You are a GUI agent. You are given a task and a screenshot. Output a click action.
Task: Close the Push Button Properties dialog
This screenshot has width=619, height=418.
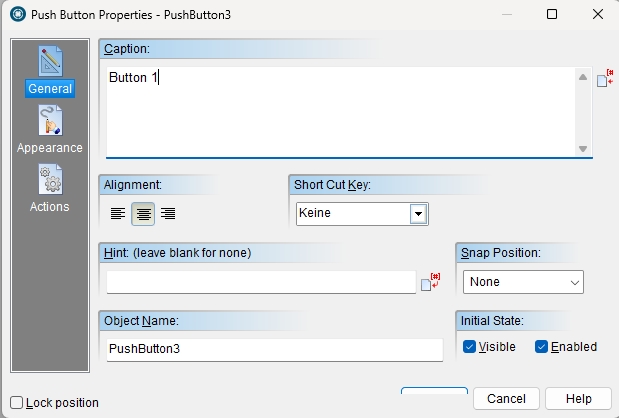(598, 14)
